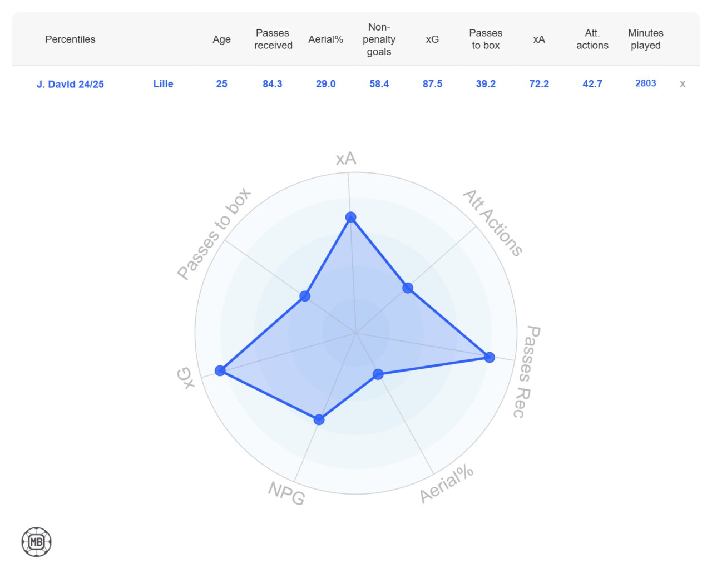Remove J. David row with x
The width and height of the screenshot is (712, 588).
(x=683, y=84)
